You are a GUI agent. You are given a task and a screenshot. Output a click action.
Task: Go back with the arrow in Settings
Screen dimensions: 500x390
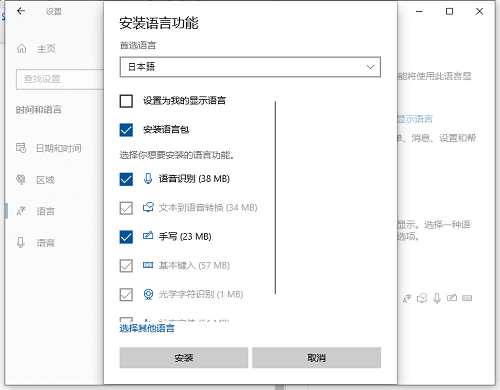coord(21,11)
